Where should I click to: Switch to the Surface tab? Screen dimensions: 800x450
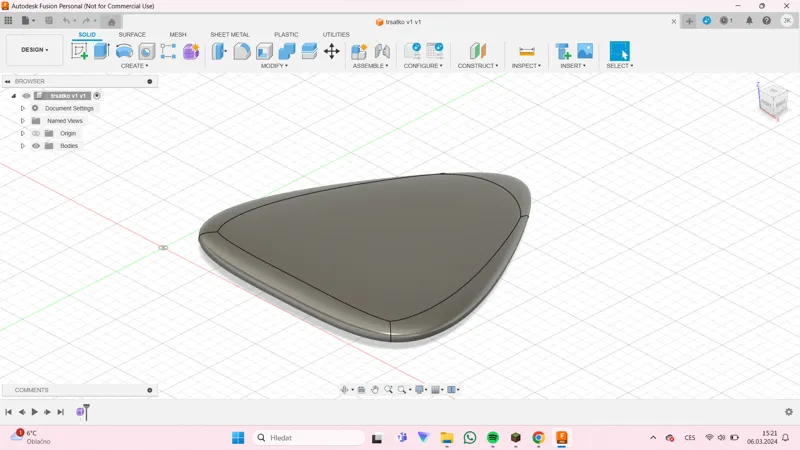[x=132, y=34]
